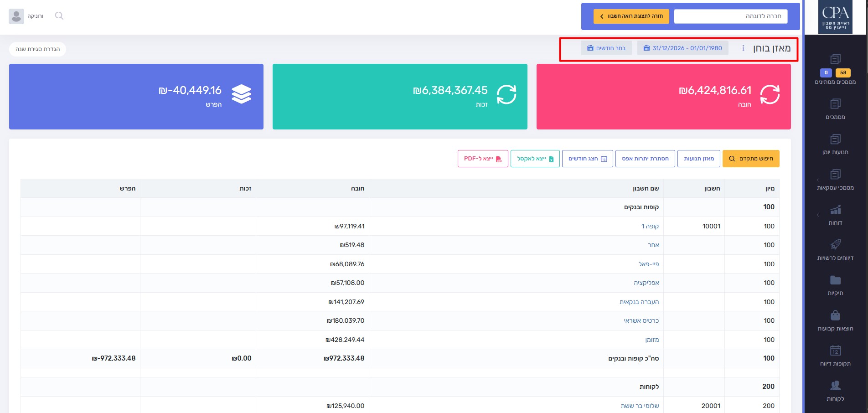Viewport: 868px width, 413px height.
Task: Click the three-dots menu beside מאזן בוחן
Action: point(743,48)
